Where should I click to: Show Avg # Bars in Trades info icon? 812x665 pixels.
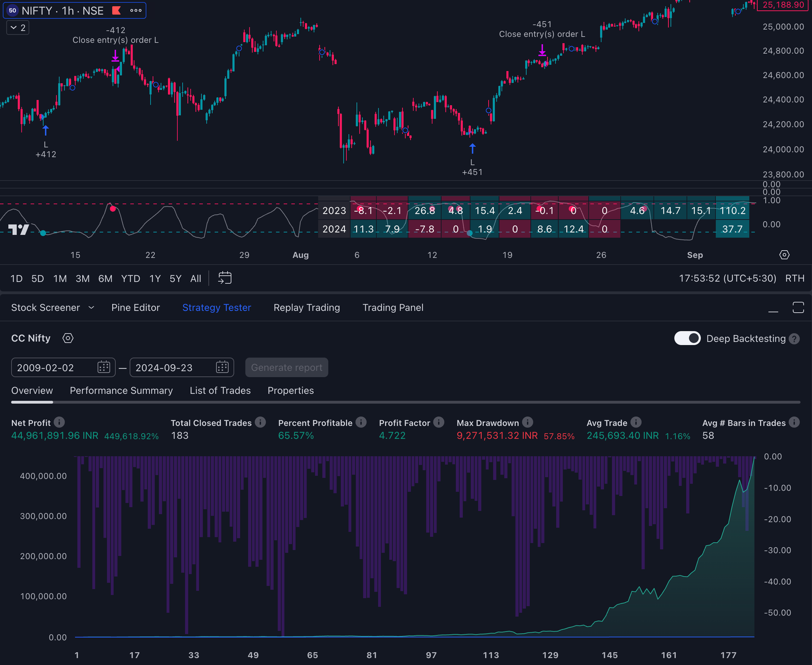click(x=794, y=422)
